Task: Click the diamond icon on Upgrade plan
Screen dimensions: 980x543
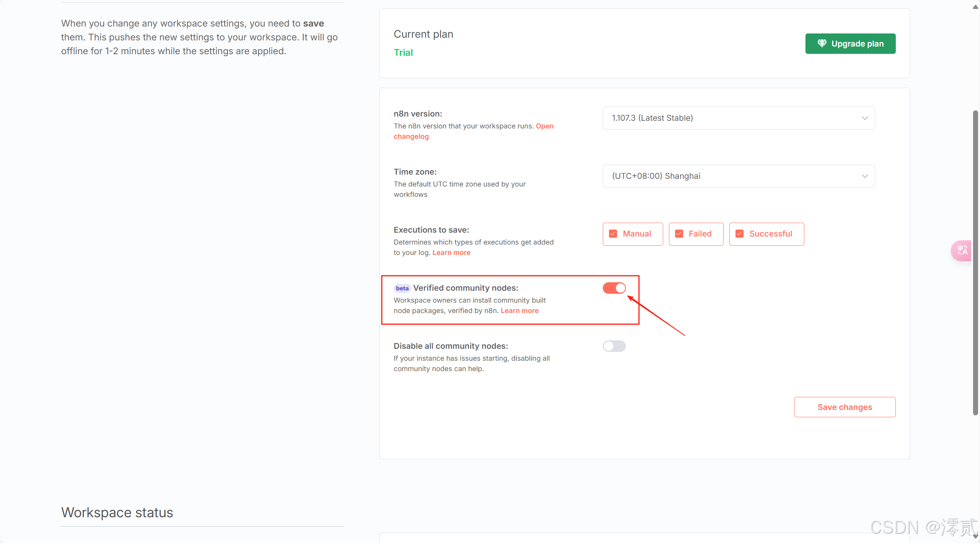Action: pos(822,43)
